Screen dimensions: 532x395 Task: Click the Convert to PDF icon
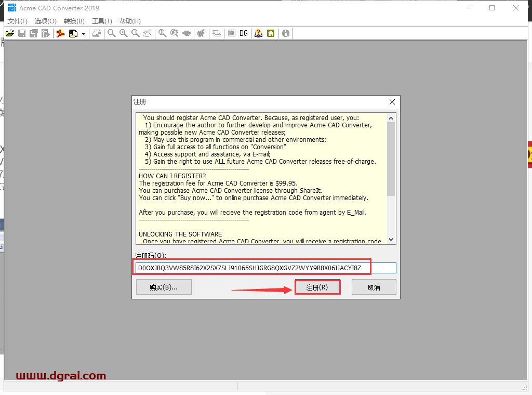(x=61, y=33)
